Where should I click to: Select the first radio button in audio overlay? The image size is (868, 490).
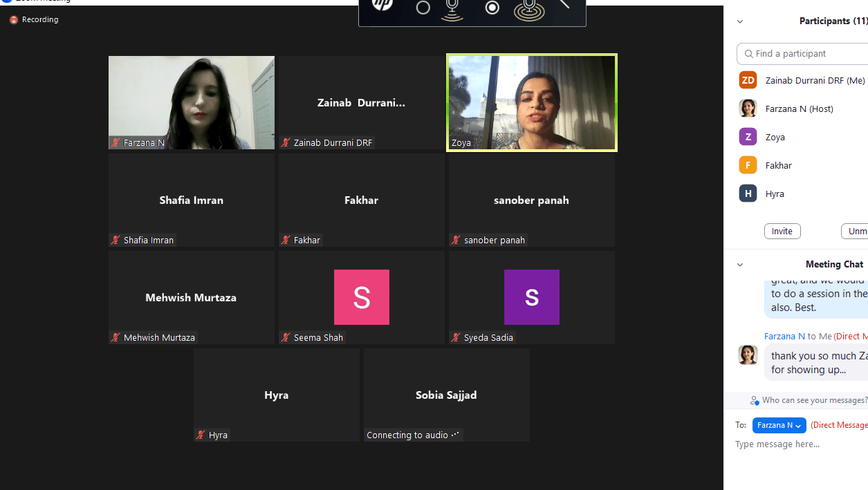tap(423, 8)
